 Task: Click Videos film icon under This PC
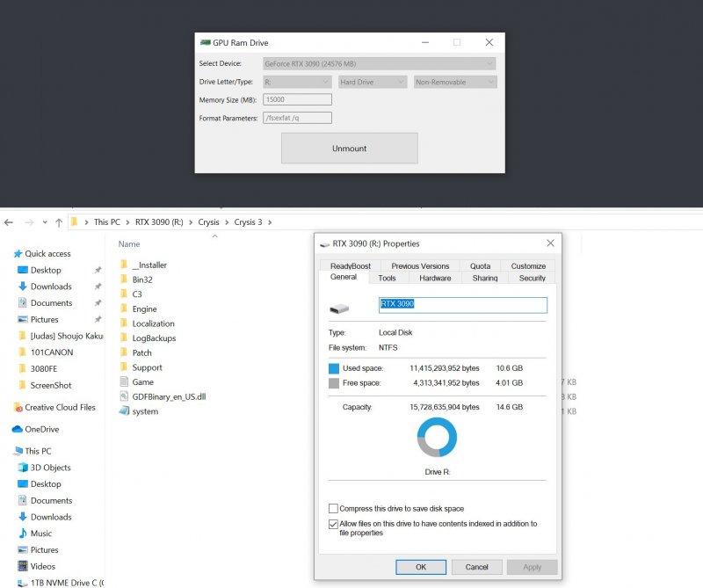(23, 566)
